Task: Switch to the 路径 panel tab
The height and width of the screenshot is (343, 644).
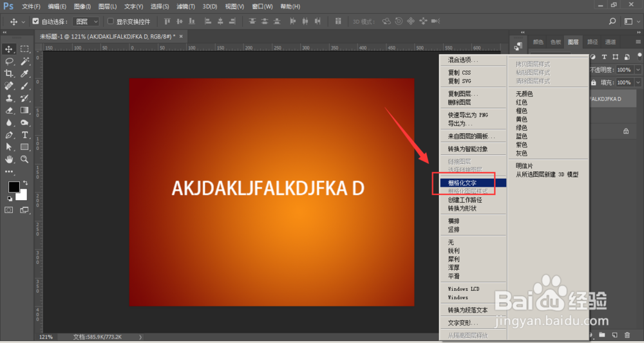Action: coord(592,41)
